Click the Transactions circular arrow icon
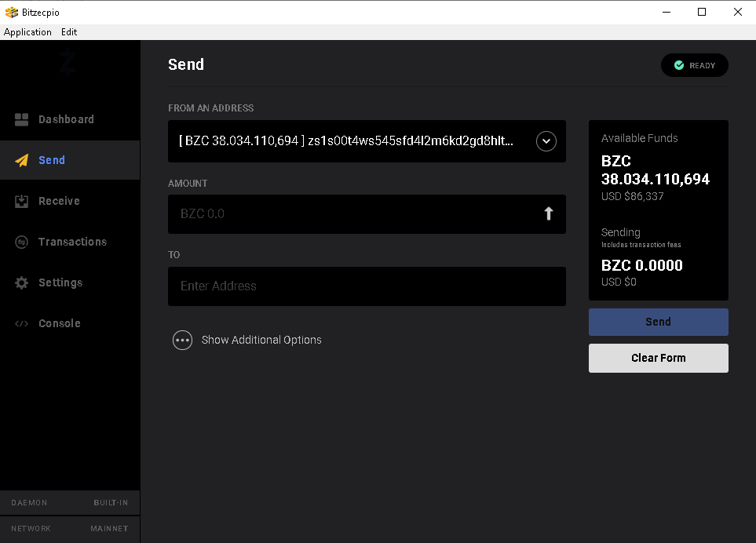 (21, 241)
